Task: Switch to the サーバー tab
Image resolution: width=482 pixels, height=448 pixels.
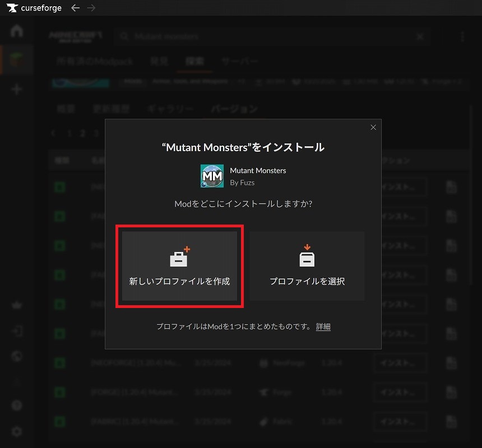Action: (x=239, y=62)
